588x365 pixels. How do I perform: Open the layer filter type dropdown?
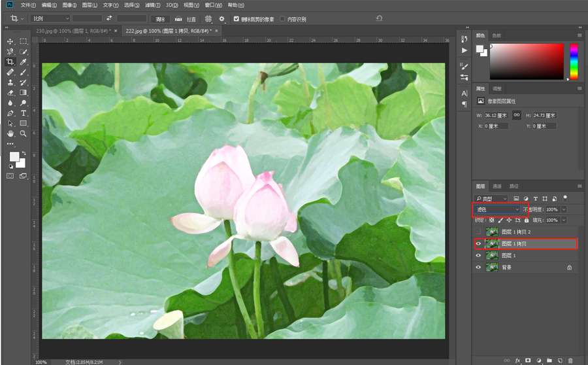point(491,198)
